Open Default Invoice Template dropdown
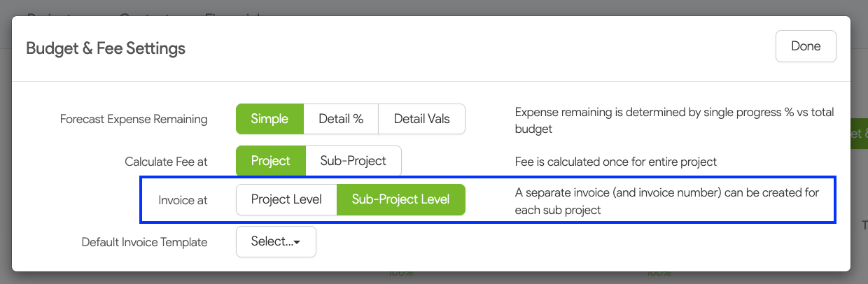The width and height of the screenshot is (868, 284). click(276, 241)
